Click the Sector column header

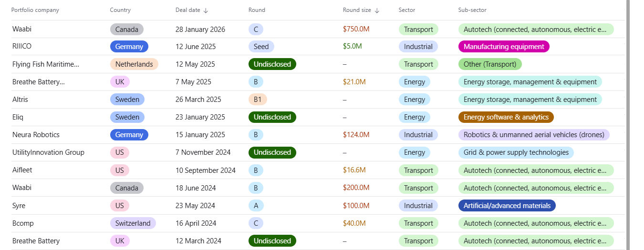(x=407, y=10)
